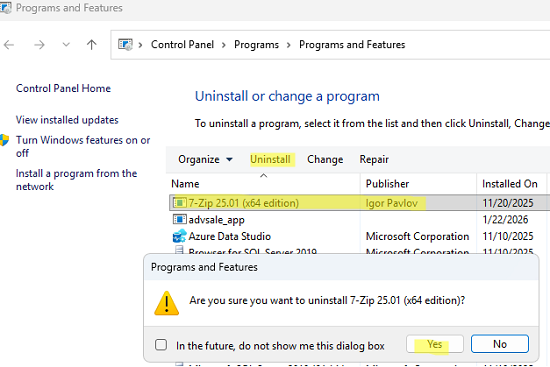Click the 1/22/2026 install date cell

point(505,220)
